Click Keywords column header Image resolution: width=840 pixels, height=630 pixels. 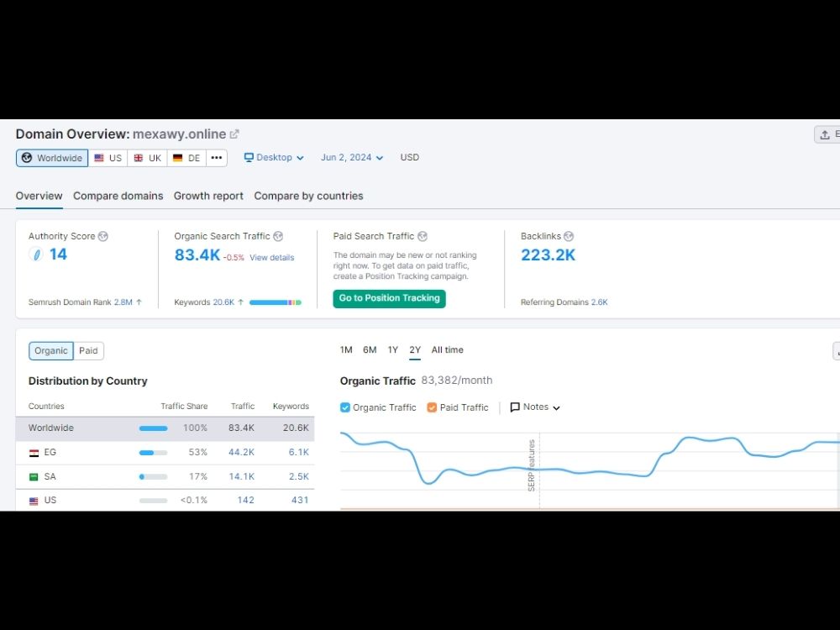(291, 406)
